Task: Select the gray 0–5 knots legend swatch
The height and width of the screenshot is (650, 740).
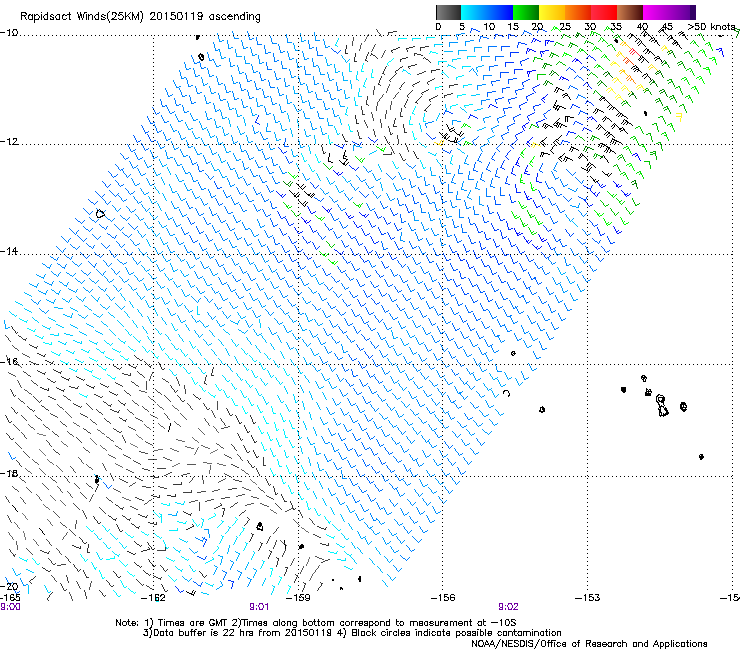Action: tap(448, 12)
